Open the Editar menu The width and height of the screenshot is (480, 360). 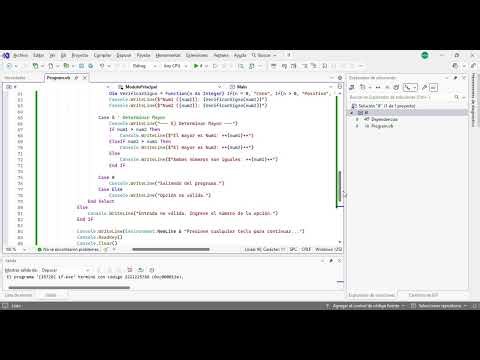(39, 55)
